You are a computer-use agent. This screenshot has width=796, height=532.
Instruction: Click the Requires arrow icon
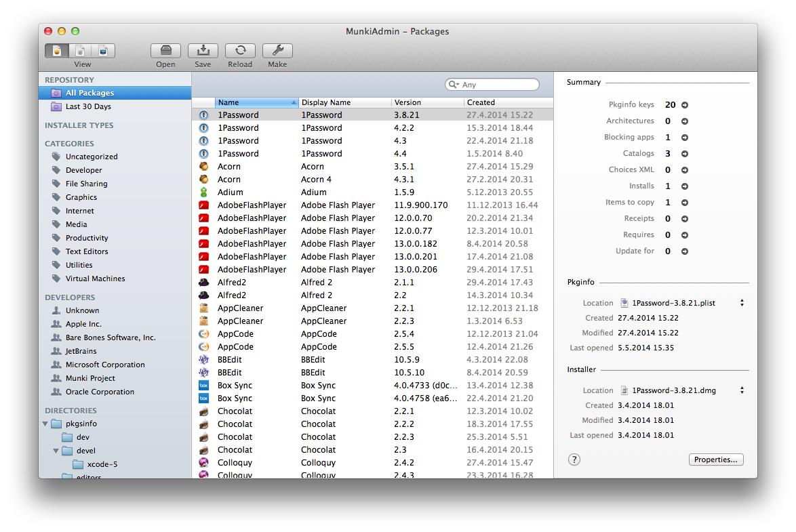point(685,235)
